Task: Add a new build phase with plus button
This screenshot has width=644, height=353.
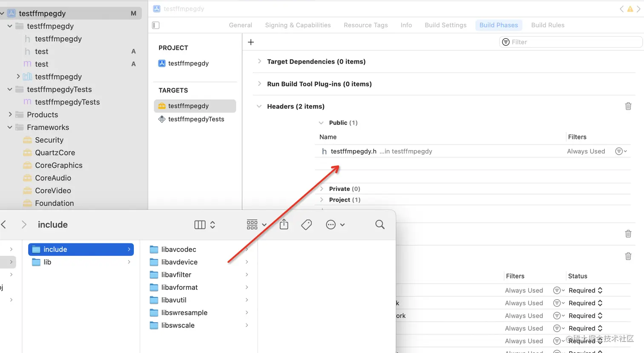Action: (x=251, y=42)
